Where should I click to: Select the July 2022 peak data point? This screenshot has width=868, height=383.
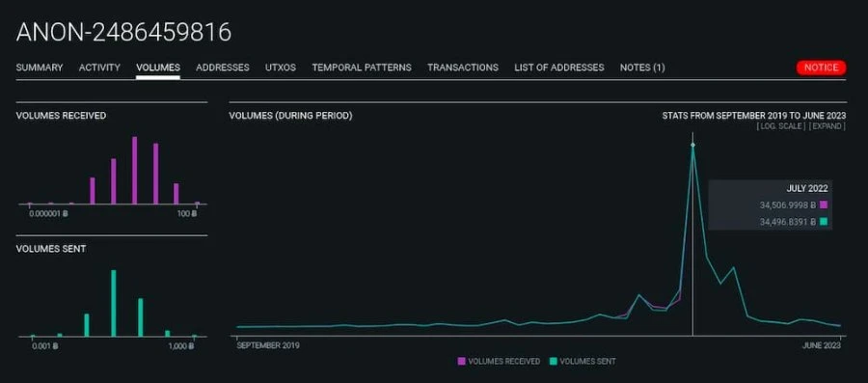[x=692, y=145]
